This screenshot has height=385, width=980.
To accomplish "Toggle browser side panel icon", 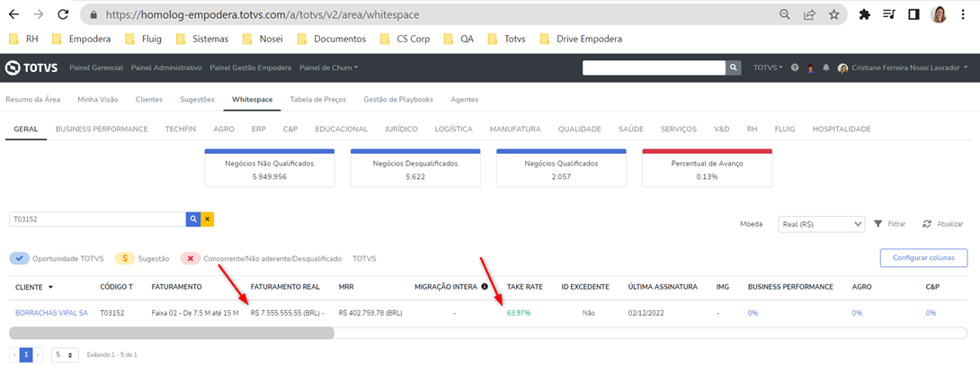I will (x=913, y=14).
